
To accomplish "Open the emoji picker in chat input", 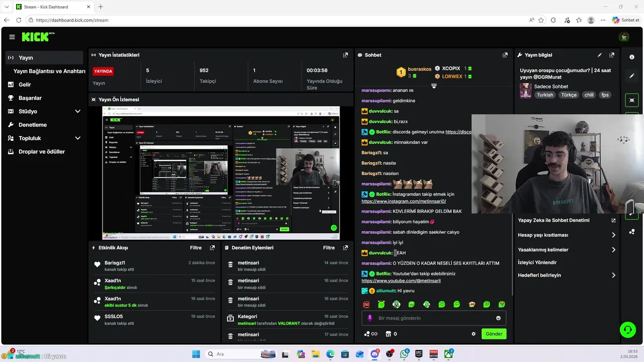I will click(499, 318).
